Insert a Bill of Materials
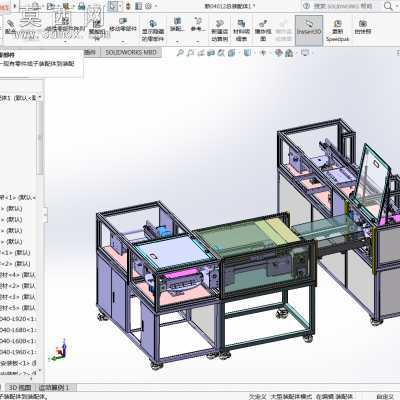Screen dimensions: 400x400 coord(241,31)
